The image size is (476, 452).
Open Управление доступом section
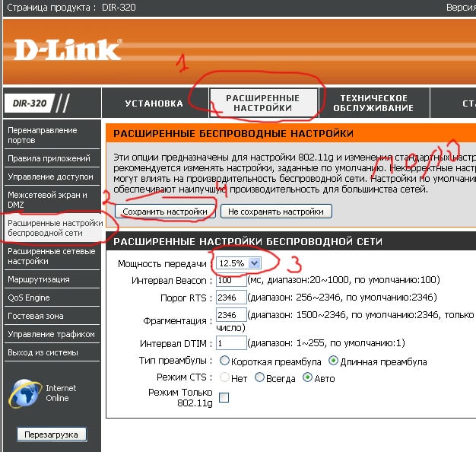click(x=52, y=177)
